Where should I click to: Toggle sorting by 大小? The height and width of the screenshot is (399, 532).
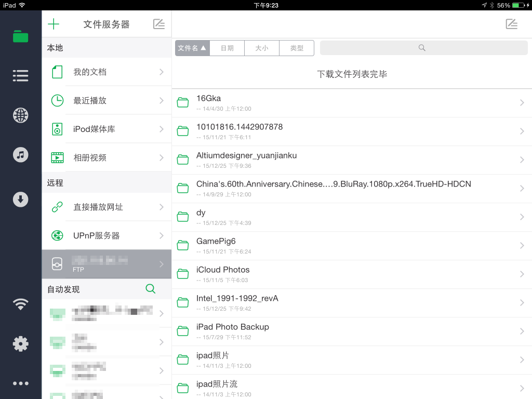[262, 48]
